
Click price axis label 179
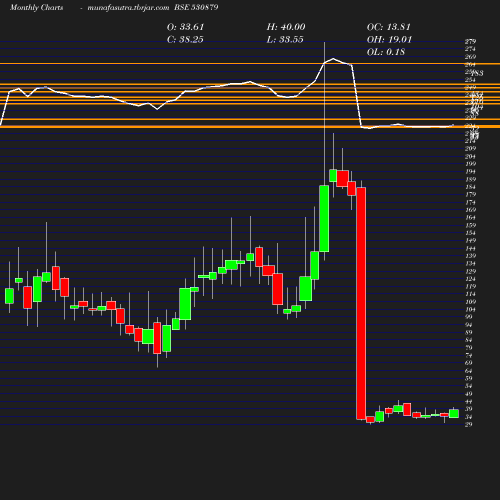[470, 195]
